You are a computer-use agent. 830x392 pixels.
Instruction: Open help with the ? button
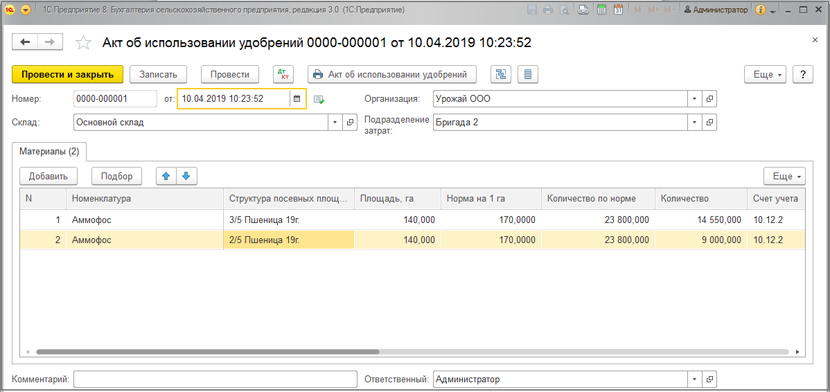click(803, 75)
